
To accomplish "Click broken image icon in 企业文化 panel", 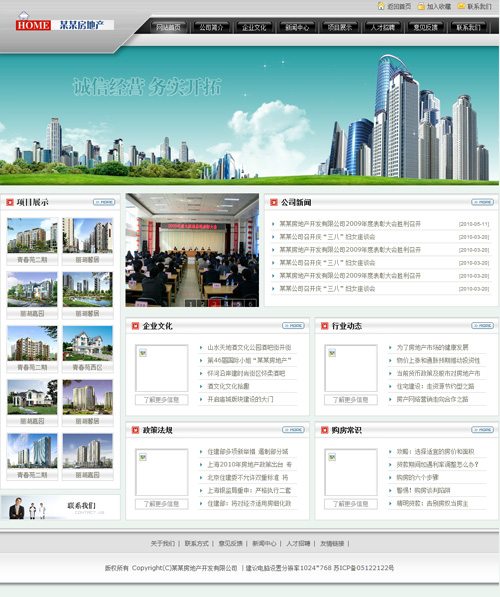I will pyautogui.click(x=143, y=353).
